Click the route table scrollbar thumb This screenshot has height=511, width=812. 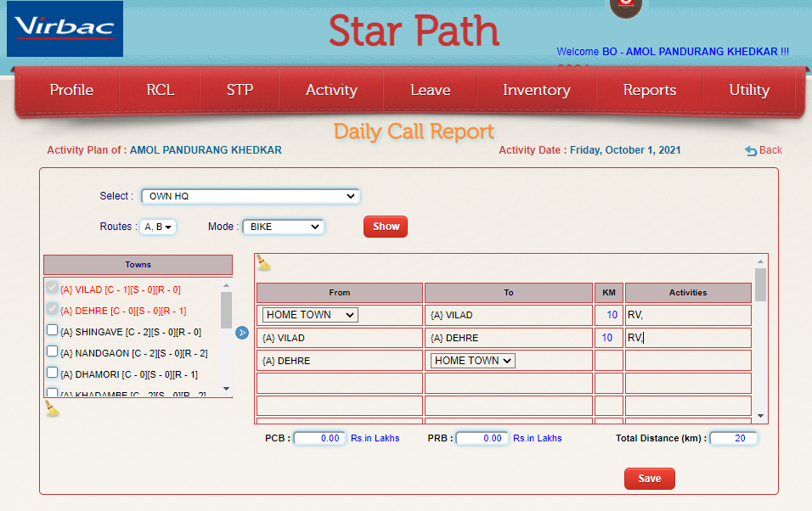[760, 284]
